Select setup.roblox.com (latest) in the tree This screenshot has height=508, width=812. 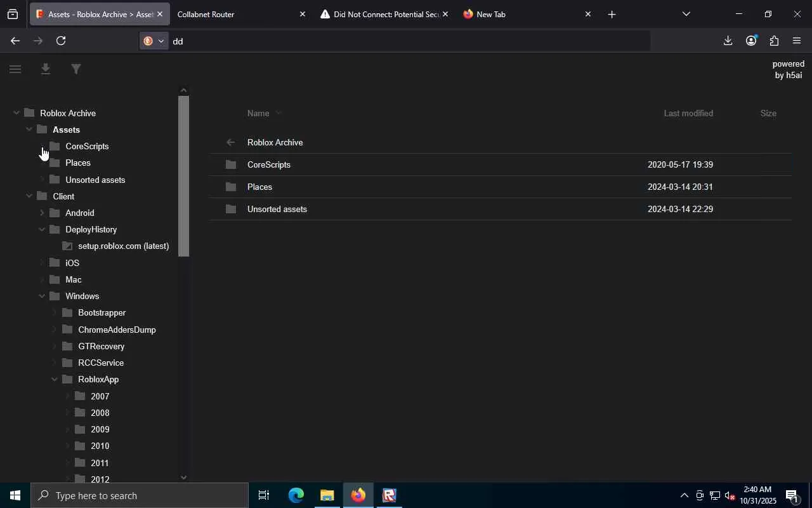(123, 246)
